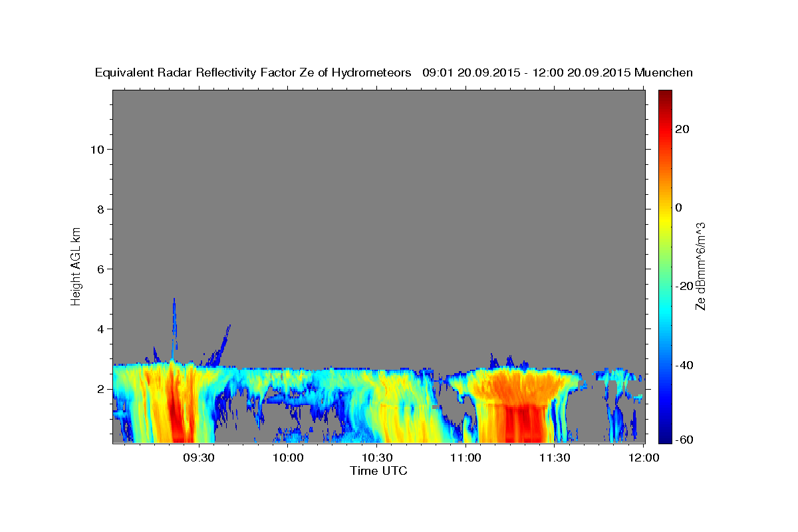
Task: Click the height tick label 6
Action: (99, 269)
